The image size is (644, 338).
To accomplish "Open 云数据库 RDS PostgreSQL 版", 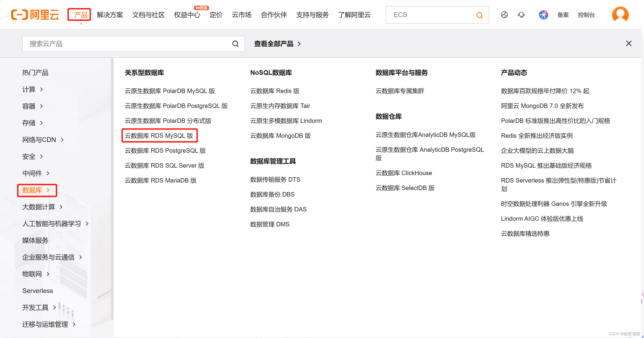I will pos(165,150).
